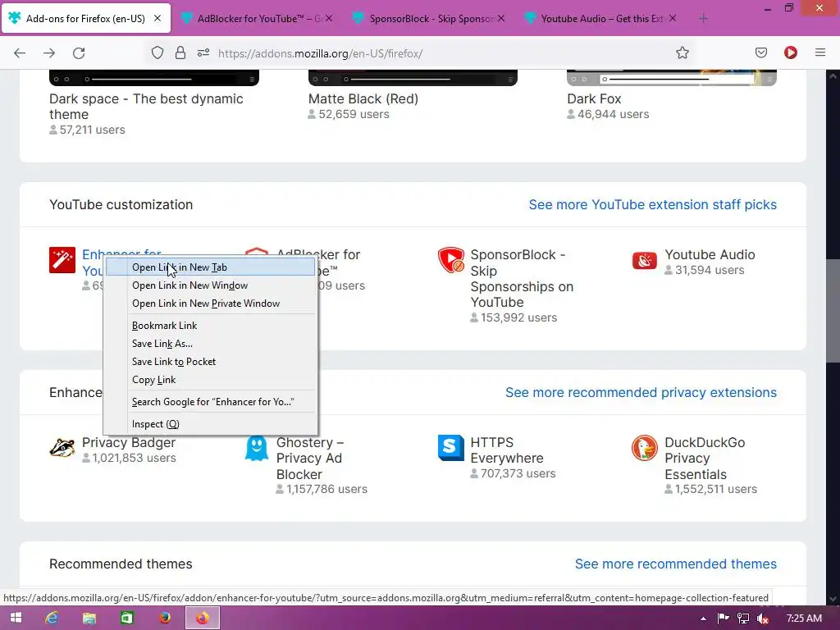Choose Inspect (Q) from context menu

pos(210,424)
